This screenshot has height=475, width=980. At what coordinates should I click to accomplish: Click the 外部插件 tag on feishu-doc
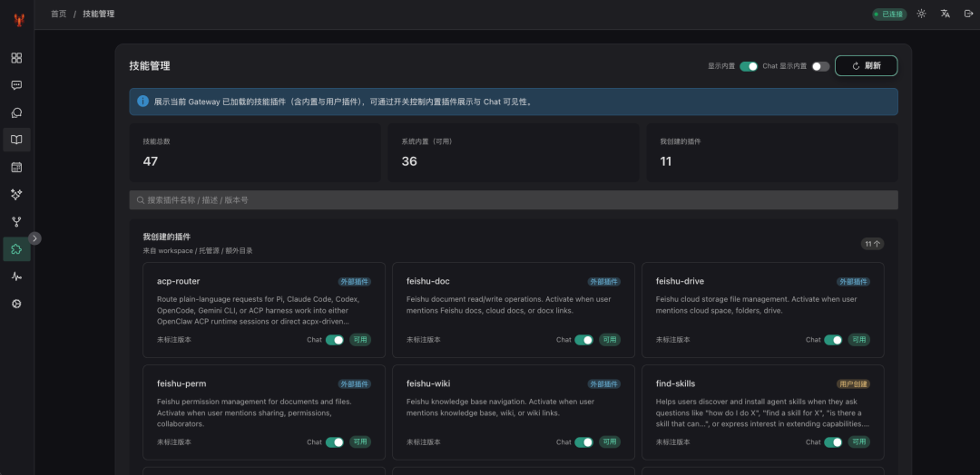[x=603, y=282]
